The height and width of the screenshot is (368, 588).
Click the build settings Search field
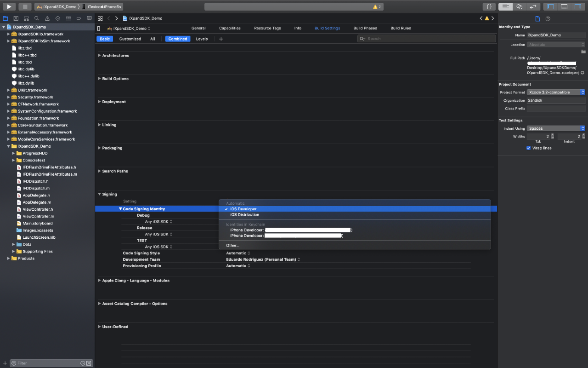point(426,39)
